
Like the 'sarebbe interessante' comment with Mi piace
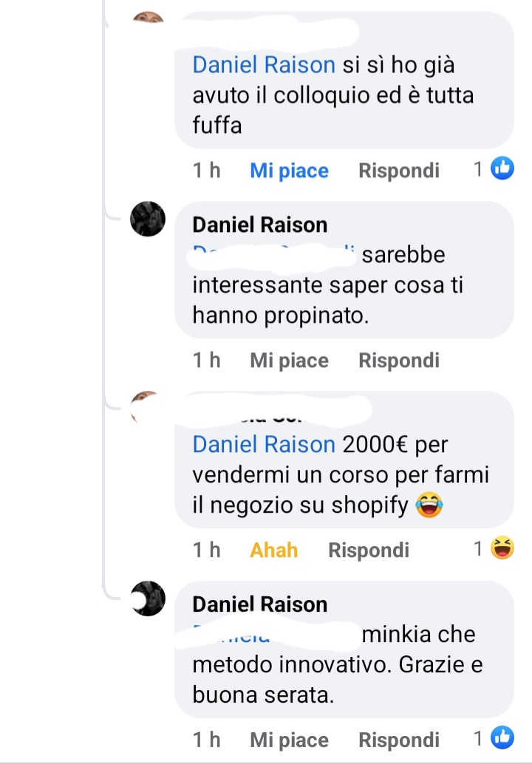click(x=289, y=361)
